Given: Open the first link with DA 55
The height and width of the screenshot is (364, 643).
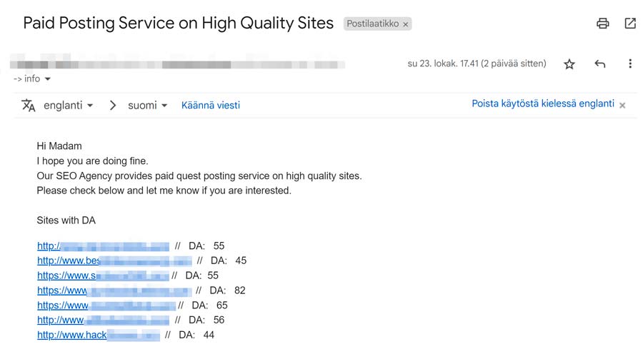Looking at the screenshot, I should click(x=103, y=246).
